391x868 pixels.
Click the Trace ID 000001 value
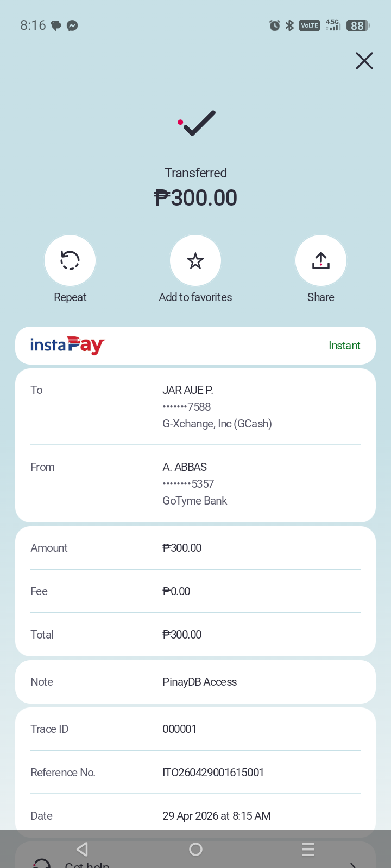click(x=180, y=729)
